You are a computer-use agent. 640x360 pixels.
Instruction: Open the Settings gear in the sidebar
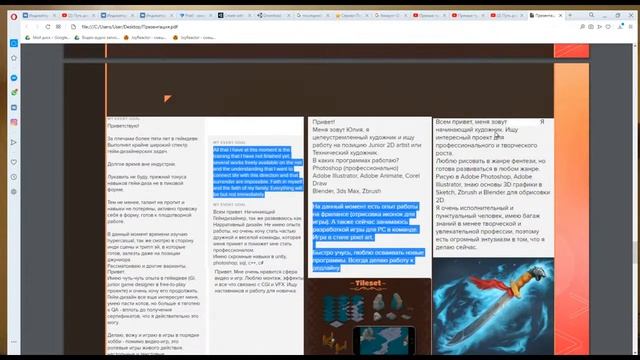pyautogui.click(x=14, y=191)
